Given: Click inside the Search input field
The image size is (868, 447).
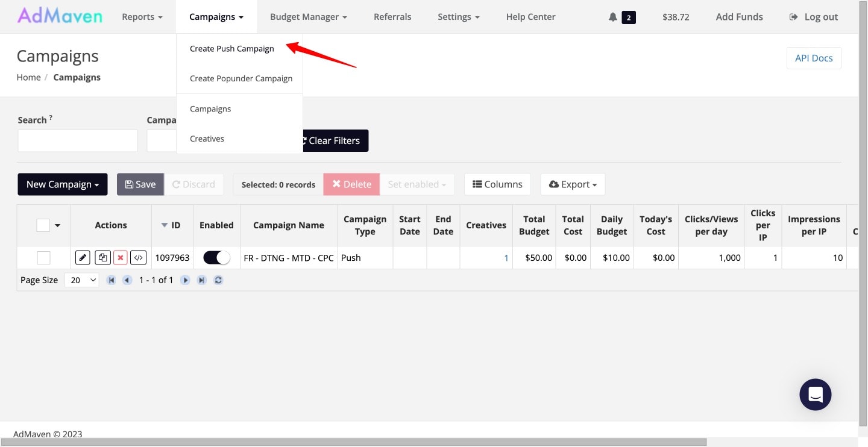Looking at the screenshot, I should coord(77,140).
